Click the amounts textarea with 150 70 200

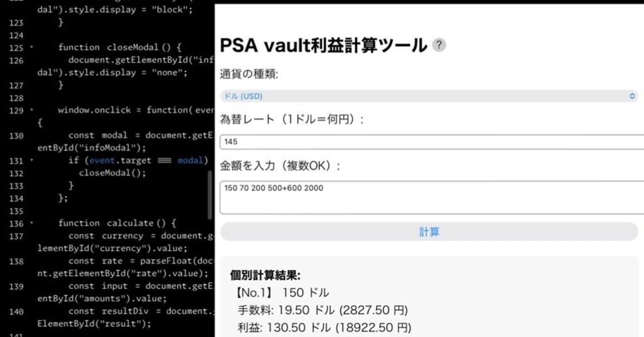coord(432,197)
